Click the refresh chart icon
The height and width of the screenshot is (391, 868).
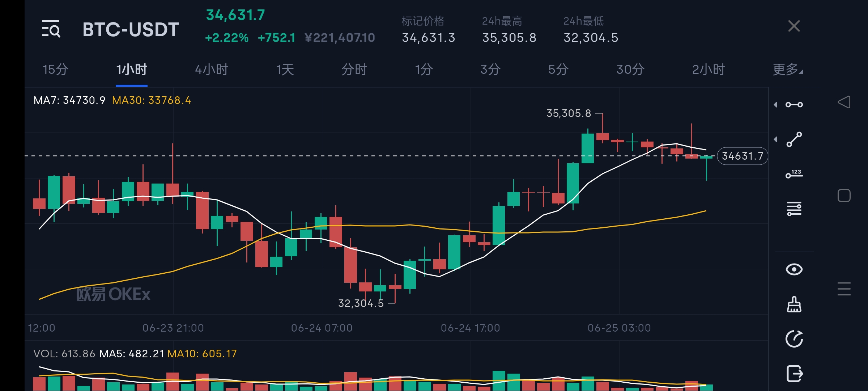794,339
